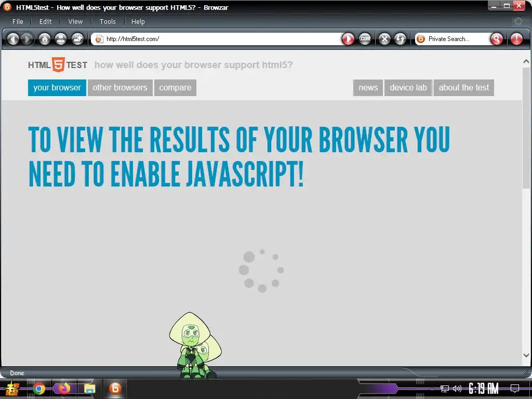Screen dimensions: 532x399
Task: Open the Start menu button
Action: [x=13, y=389]
